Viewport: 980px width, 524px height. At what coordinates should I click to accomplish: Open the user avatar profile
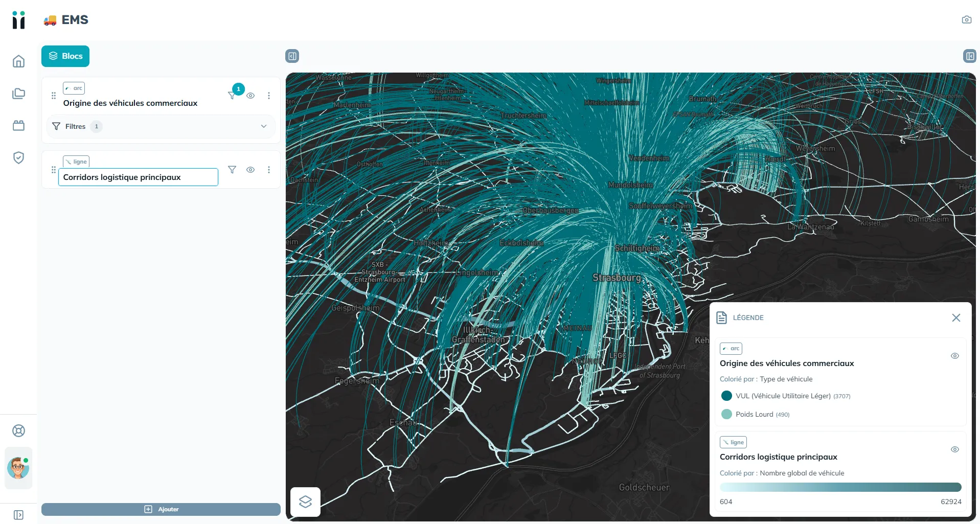18,468
